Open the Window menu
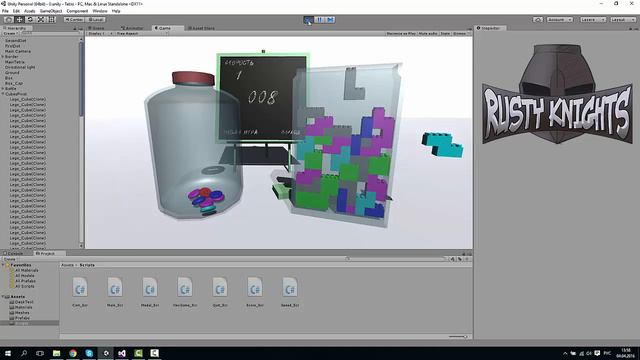Viewport: 640px width, 360px height. [100, 11]
